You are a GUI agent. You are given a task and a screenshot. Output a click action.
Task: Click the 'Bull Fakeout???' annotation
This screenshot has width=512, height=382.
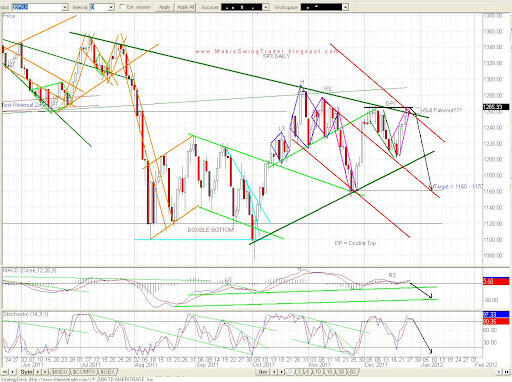[x=442, y=110]
